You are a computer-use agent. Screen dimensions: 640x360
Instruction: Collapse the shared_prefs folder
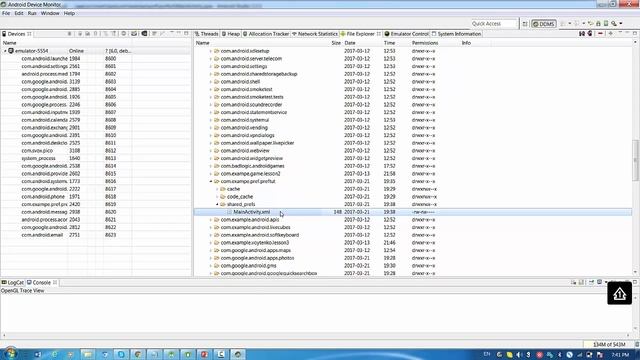click(x=217, y=204)
